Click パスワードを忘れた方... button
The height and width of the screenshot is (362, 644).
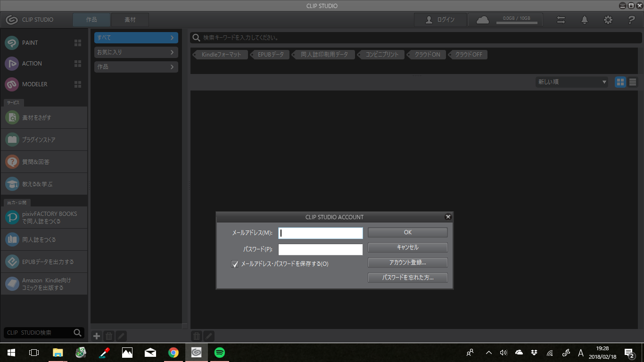[408, 278]
